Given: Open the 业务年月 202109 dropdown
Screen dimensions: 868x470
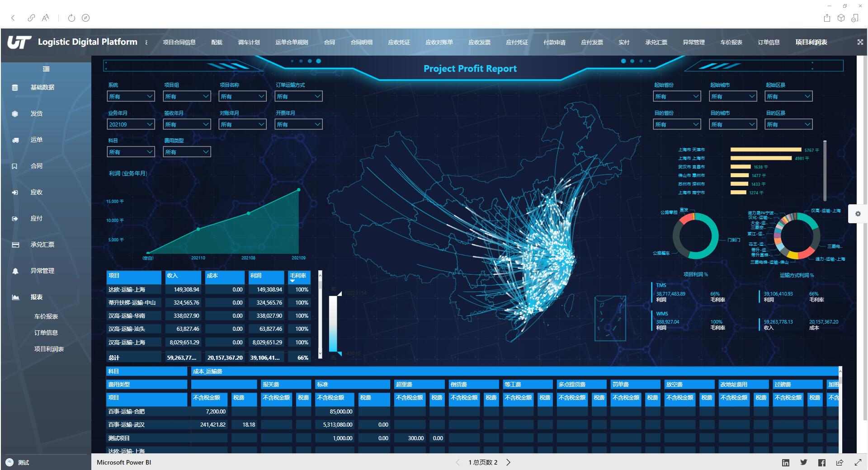Looking at the screenshot, I should (131, 124).
